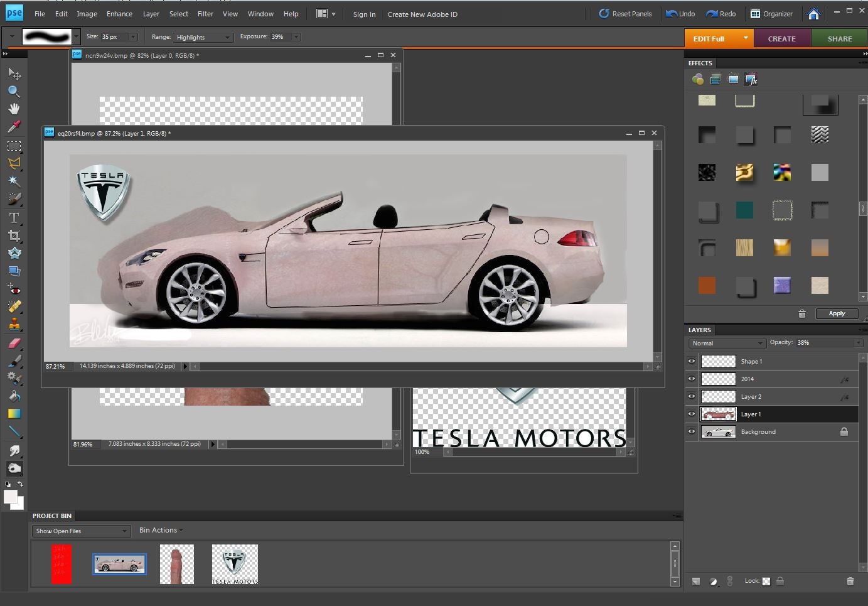This screenshot has height=606, width=868.
Task: Select the Gradient tool
Action: [x=14, y=414]
